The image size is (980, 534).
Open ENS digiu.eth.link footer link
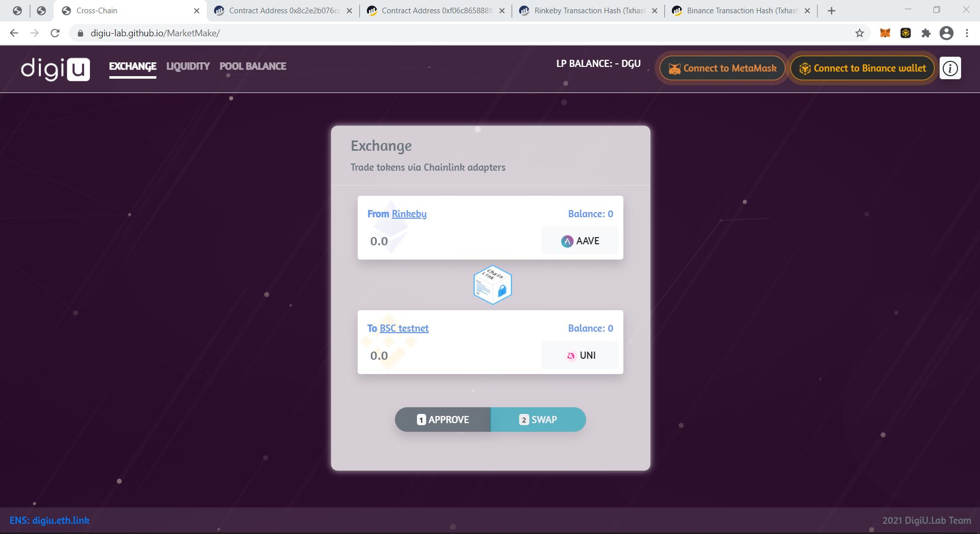(x=50, y=520)
